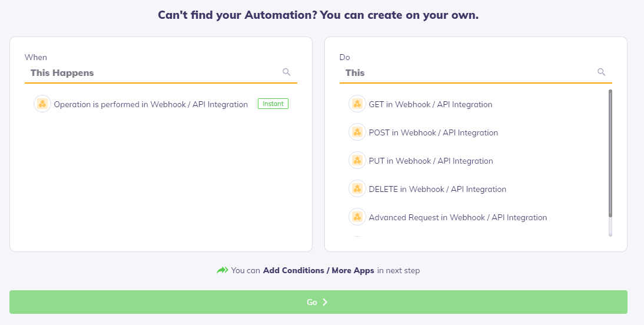Click the webhook icon next to POST action

tap(357, 132)
